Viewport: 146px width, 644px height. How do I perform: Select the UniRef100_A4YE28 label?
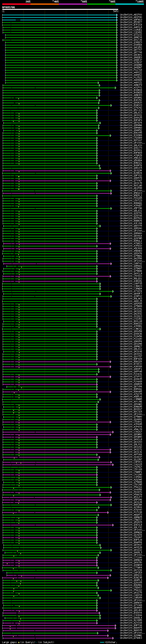click(x=131, y=548)
